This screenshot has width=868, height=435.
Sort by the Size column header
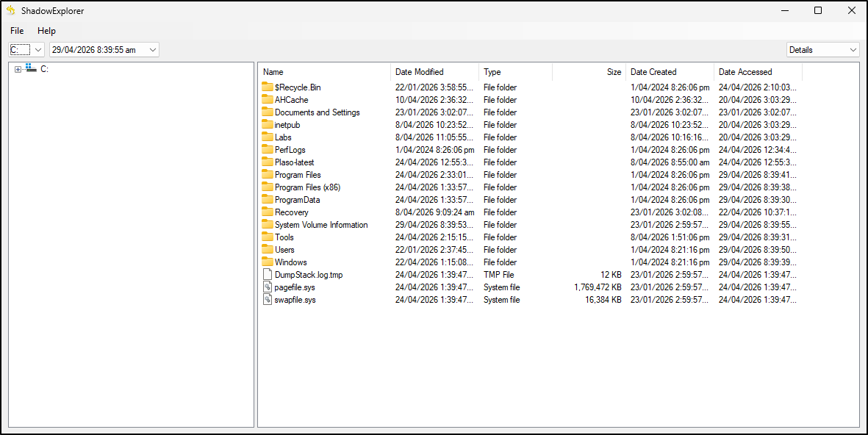point(589,72)
